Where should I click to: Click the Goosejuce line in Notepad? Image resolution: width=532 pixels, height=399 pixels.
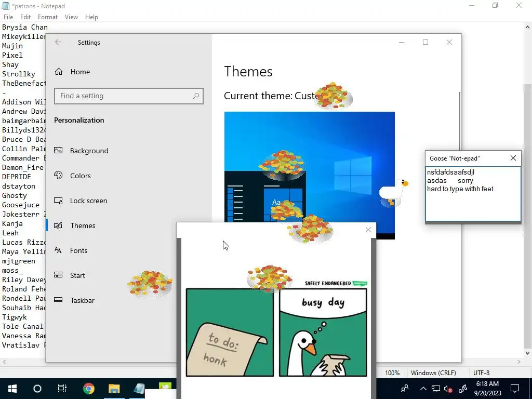point(21,205)
